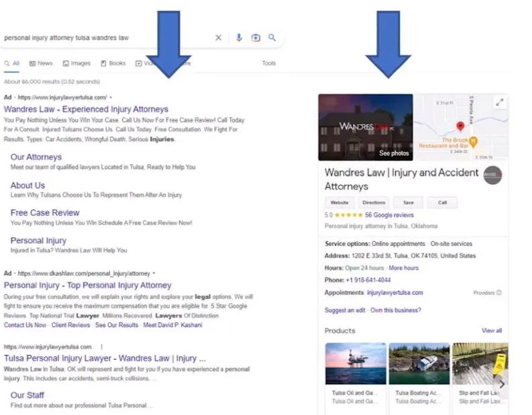Open the Our Attorneys sitelink
532x415 pixels.
36,157
